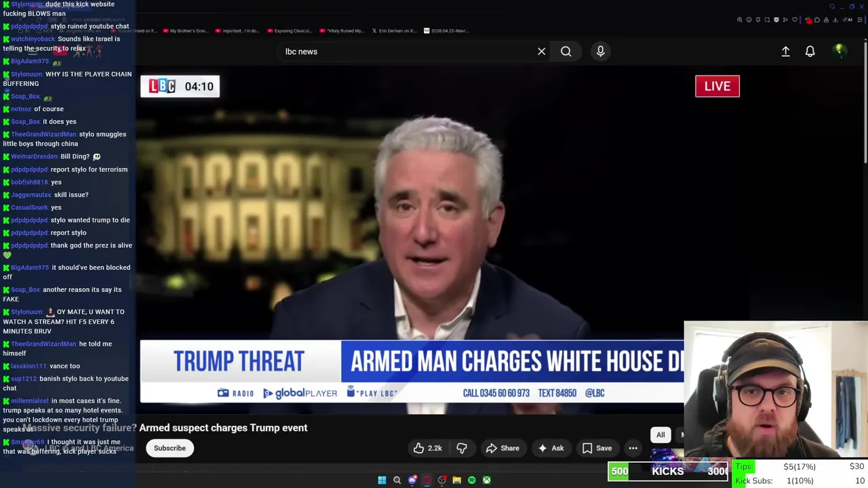Open Windows taskbar Search
Image resolution: width=868 pixels, height=488 pixels.
tap(397, 480)
